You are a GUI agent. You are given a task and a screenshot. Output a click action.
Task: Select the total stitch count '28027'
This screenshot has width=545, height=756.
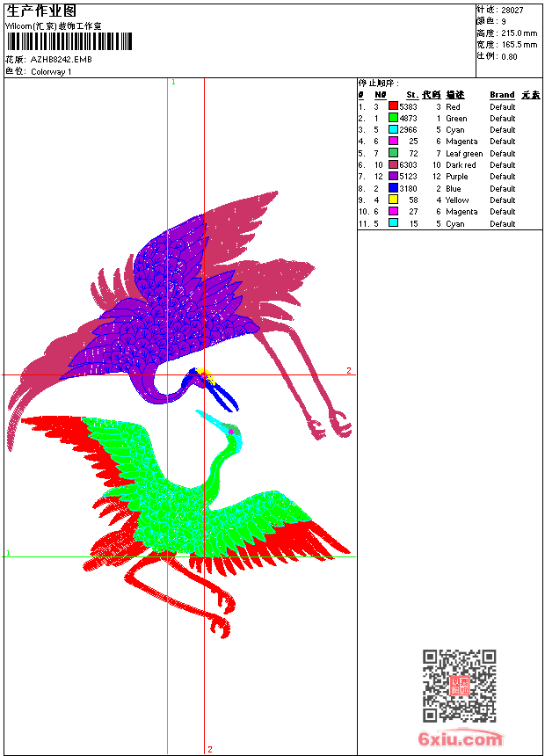[x=512, y=11]
